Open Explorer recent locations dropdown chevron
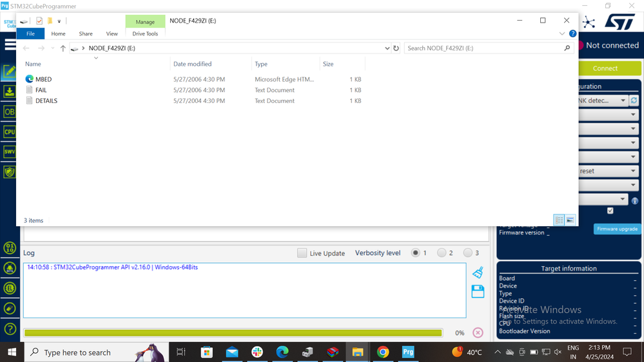Viewport: 644px width, 362px height. 53,48
